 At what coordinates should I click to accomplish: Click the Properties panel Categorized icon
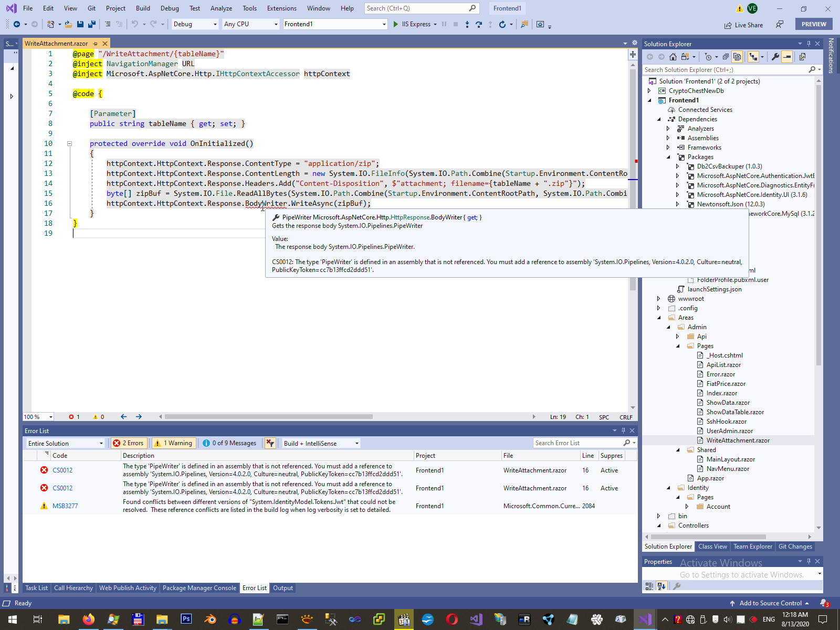649,586
